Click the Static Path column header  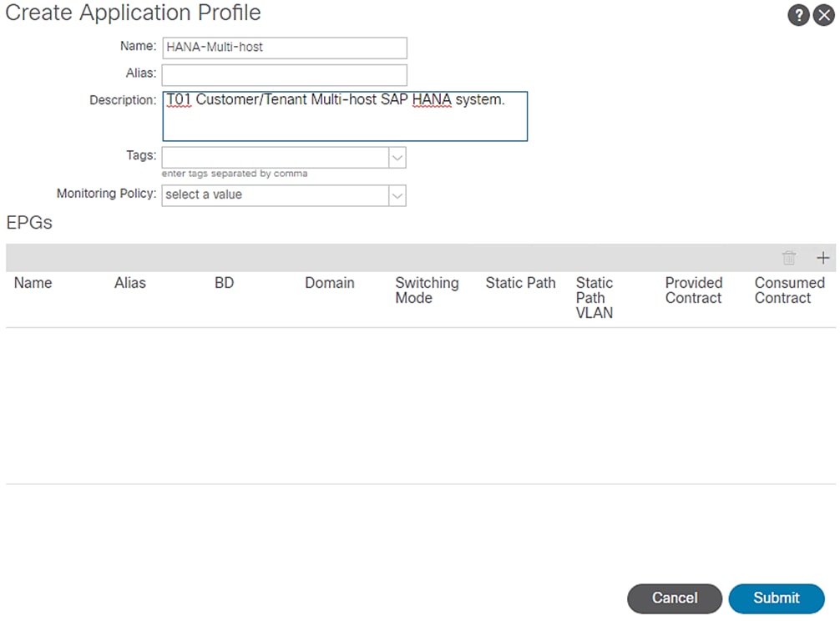[520, 283]
